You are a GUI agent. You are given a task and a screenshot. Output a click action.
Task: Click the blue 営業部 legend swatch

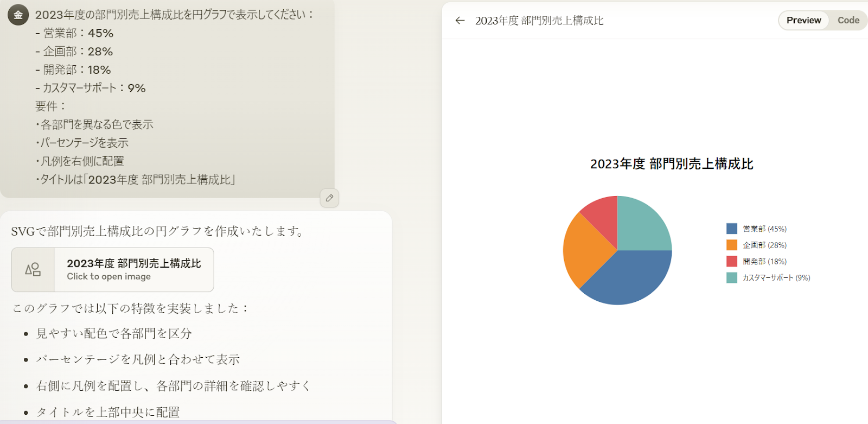click(732, 229)
